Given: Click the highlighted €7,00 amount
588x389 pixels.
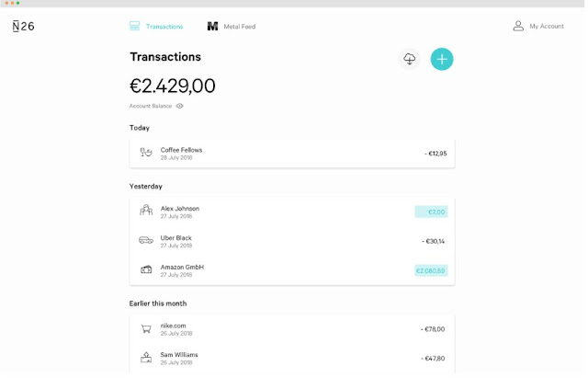Looking at the screenshot, I should click(x=431, y=212).
